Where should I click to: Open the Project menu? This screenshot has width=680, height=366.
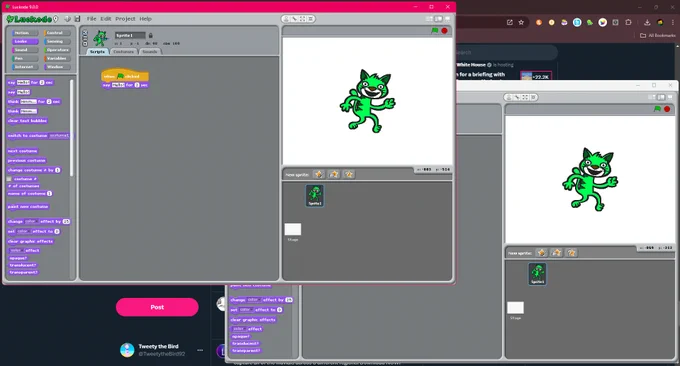point(125,19)
